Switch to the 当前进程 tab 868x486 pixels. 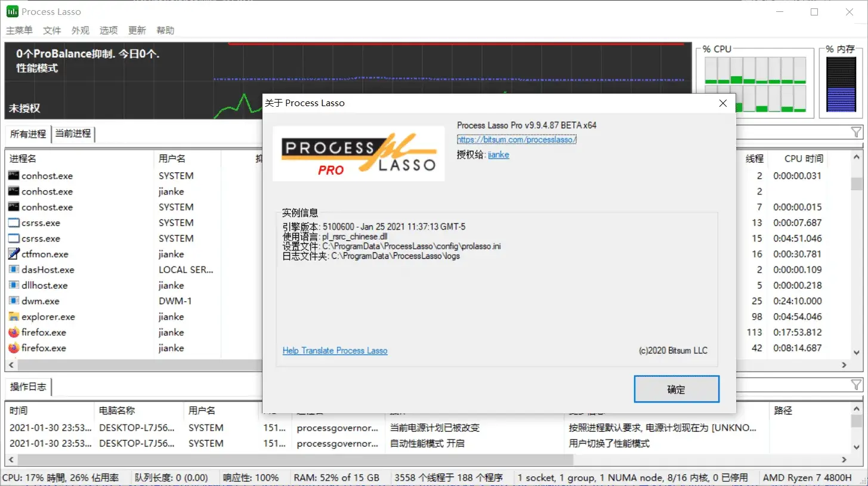point(73,134)
